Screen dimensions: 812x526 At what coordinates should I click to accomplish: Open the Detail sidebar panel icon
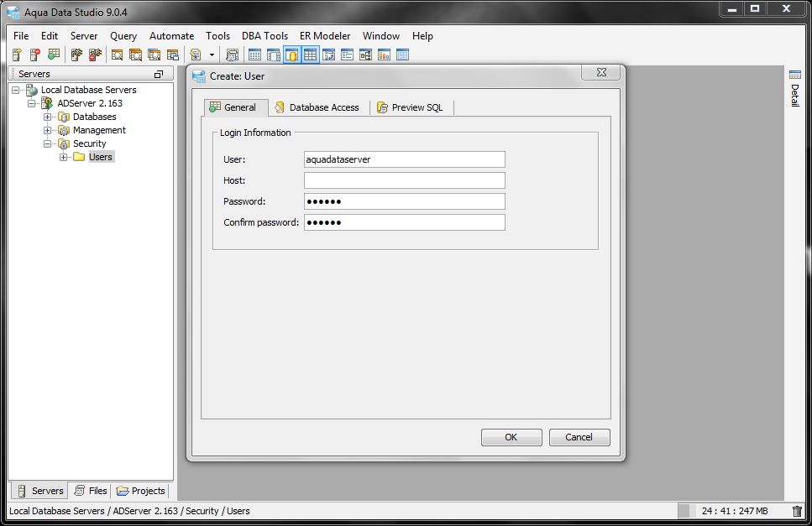click(x=795, y=75)
